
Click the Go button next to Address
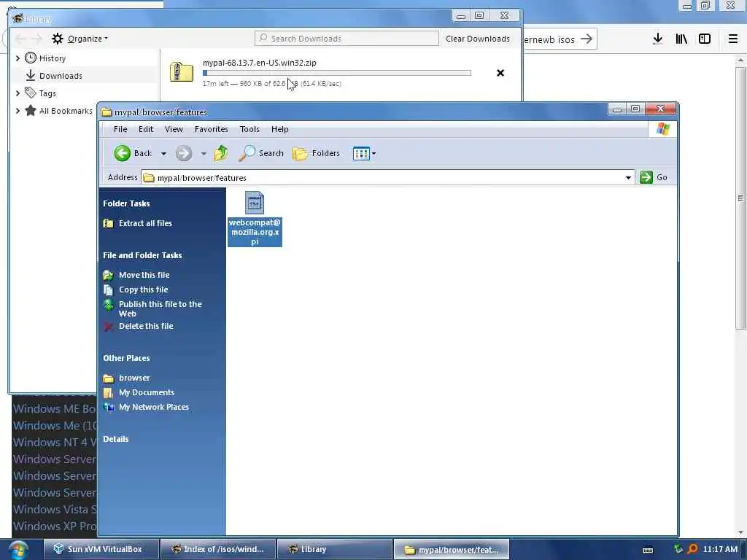(x=654, y=177)
